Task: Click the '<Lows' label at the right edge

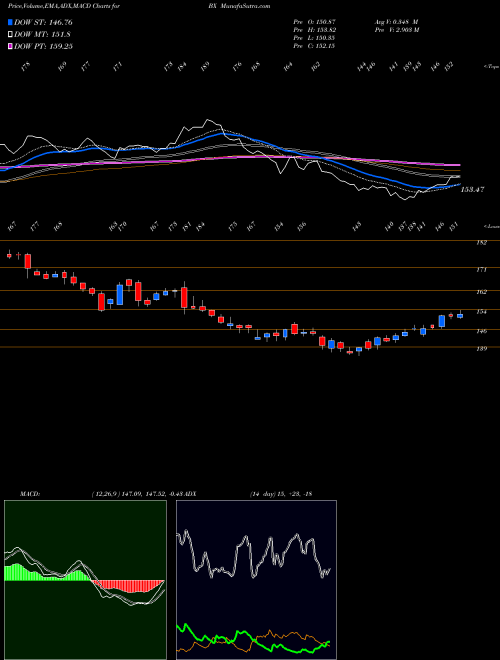Action: 491,226
